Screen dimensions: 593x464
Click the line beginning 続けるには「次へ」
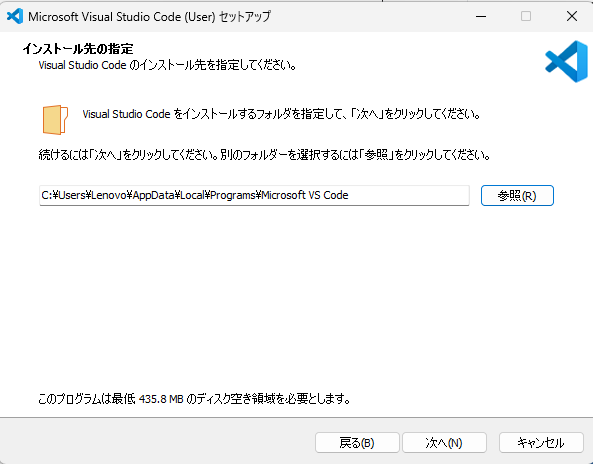(x=265, y=155)
